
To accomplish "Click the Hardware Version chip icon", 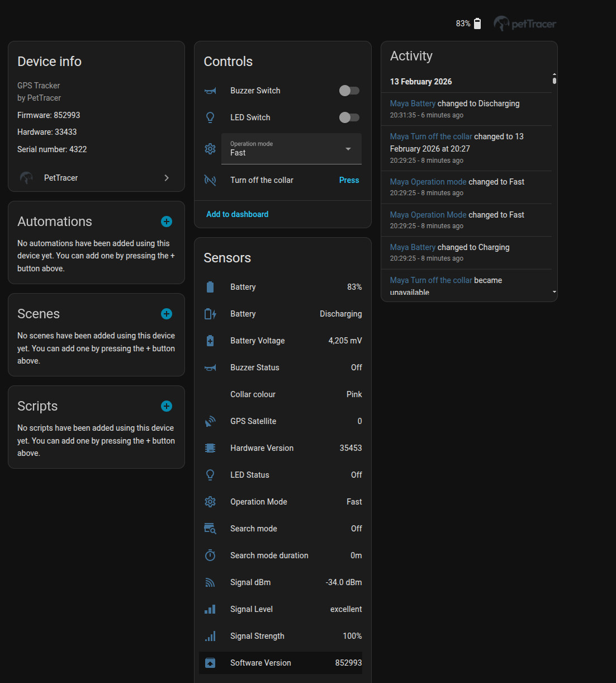I will (x=210, y=448).
